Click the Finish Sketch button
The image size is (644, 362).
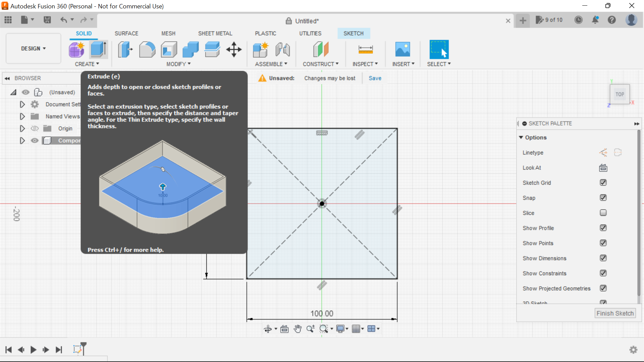pyautogui.click(x=615, y=313)
